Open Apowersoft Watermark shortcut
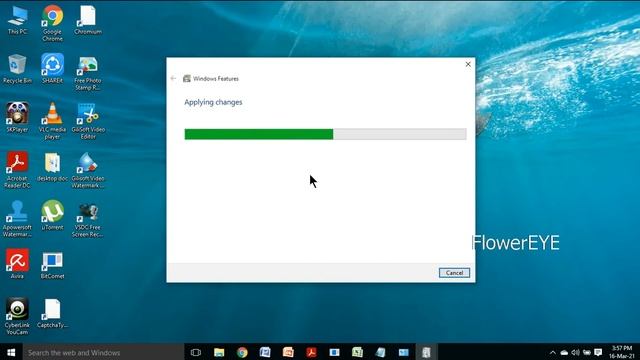This screenshot has height=360, width=640. pyautogui.click(x=17, y=219)
